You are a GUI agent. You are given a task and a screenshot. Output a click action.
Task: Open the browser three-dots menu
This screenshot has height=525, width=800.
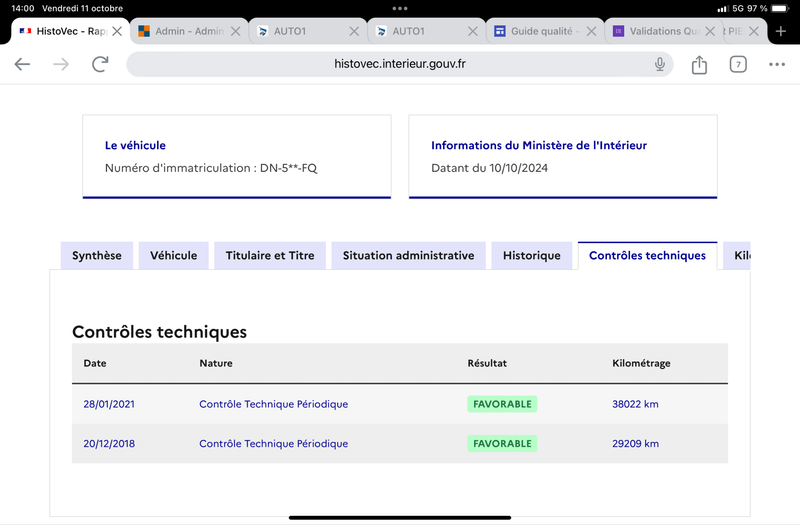tap(777, 64)
